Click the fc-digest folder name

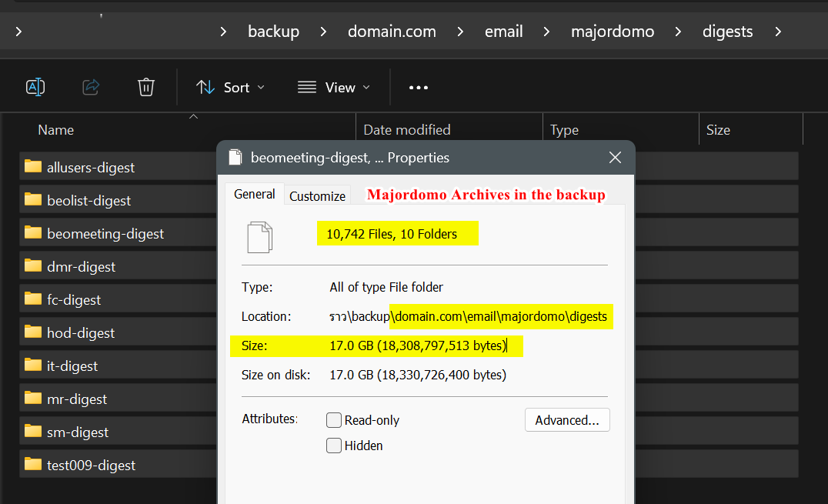[x=73, y=300]
